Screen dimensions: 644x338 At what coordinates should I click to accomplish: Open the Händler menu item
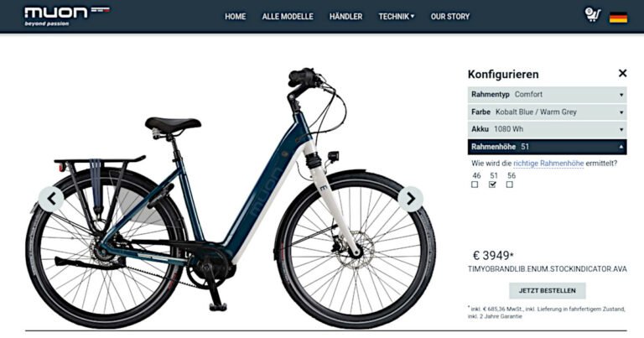pos(345,17)
